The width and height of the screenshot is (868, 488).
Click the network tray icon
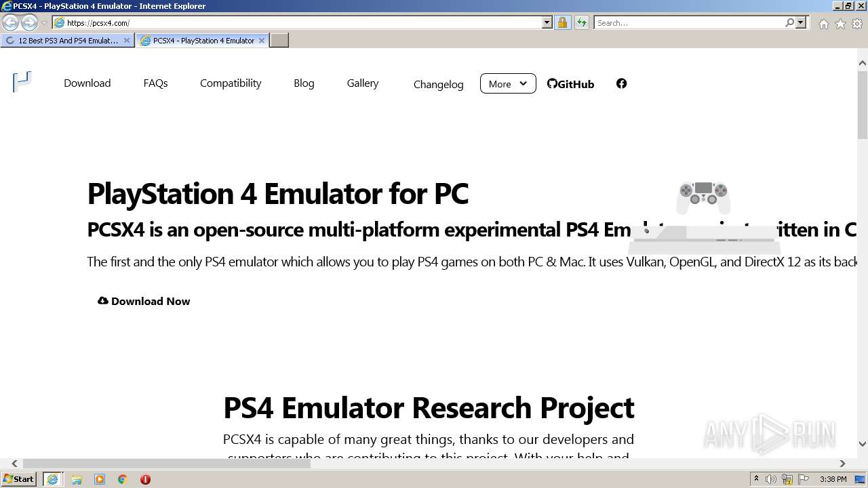[x=787, y=479]
